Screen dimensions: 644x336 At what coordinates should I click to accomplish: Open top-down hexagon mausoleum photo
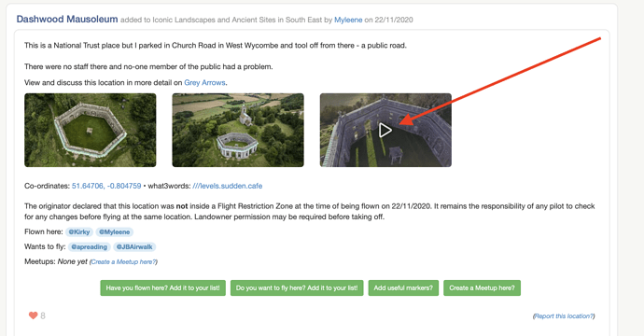tap(91, 130)
